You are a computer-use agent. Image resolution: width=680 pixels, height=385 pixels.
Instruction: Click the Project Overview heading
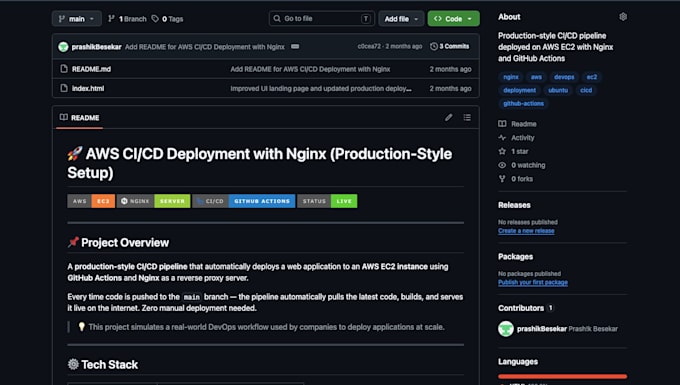[x=118, y=242]
